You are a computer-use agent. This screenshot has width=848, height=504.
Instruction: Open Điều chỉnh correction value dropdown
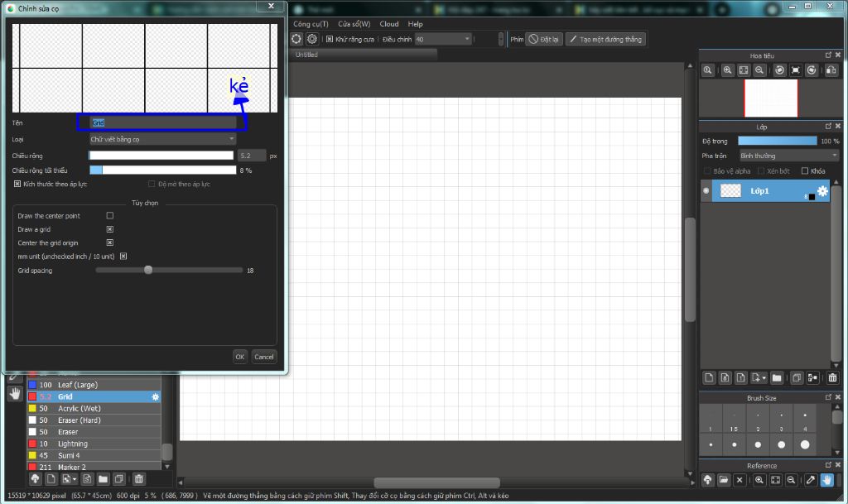pyautogui.click(x=444, y=39)
